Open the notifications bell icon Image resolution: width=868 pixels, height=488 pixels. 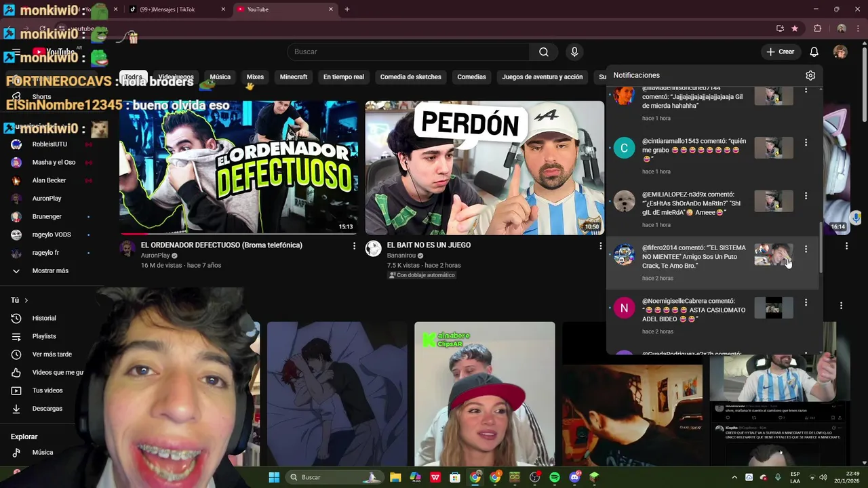tap(814, 52)
